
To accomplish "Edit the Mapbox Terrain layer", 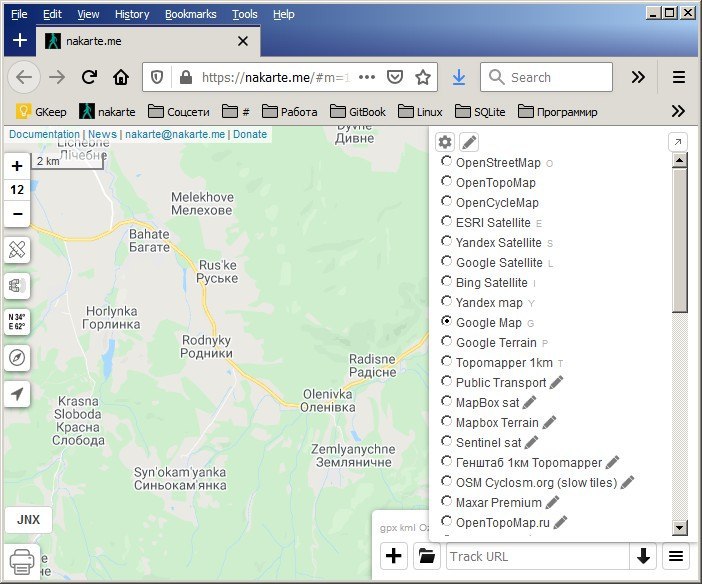I will [x=549, y=422].
